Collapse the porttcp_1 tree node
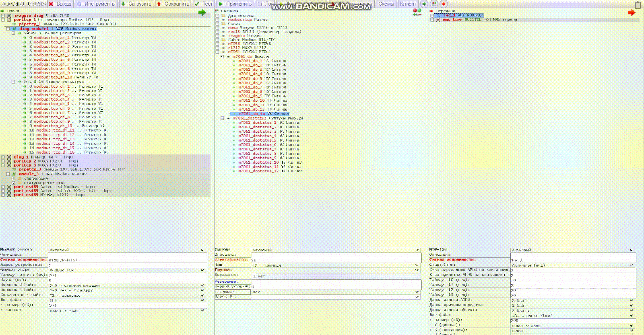The width and height of the screenshot is (644, 335). click(3, 19)
